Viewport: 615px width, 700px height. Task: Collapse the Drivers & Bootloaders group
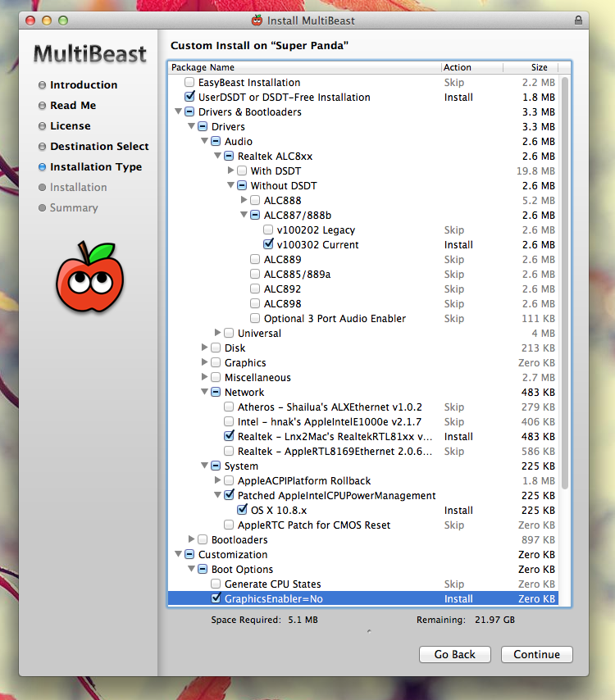[178, 111]
